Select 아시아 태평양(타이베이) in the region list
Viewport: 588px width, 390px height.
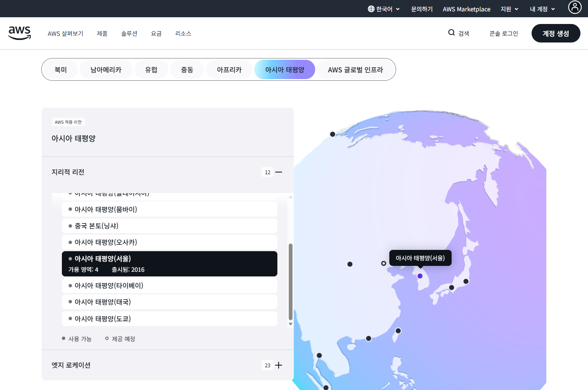point(170,285)
